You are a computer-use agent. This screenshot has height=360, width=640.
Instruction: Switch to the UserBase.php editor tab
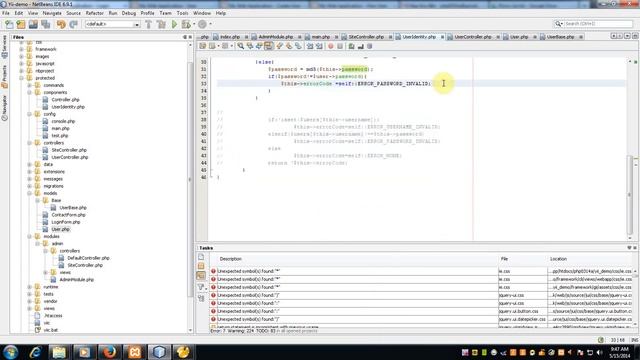[560, 37]
